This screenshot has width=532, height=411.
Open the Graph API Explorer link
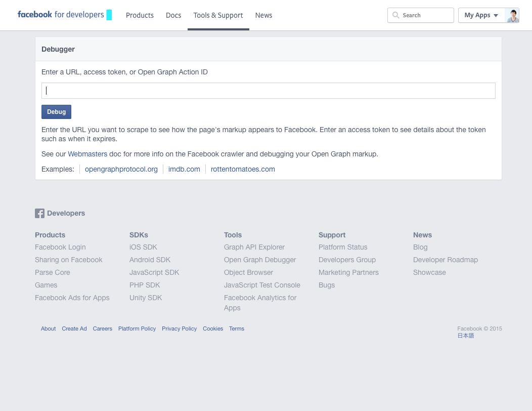(254, 248)
